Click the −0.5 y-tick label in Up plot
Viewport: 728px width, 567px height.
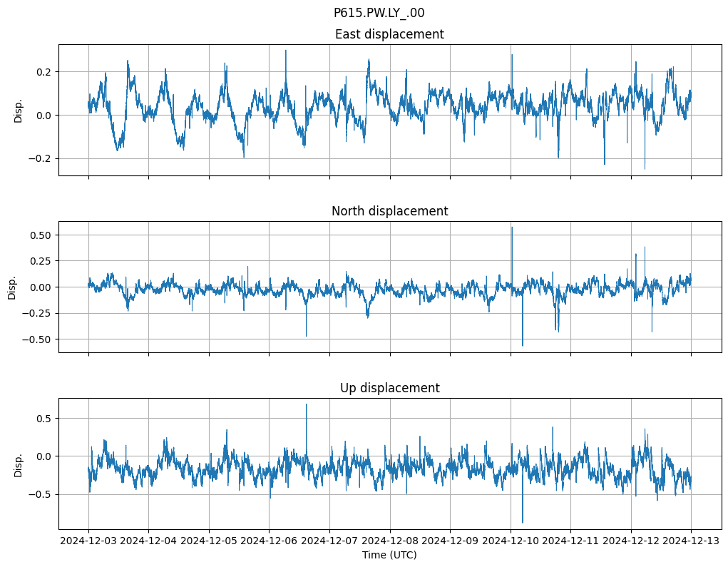[41, 494]
